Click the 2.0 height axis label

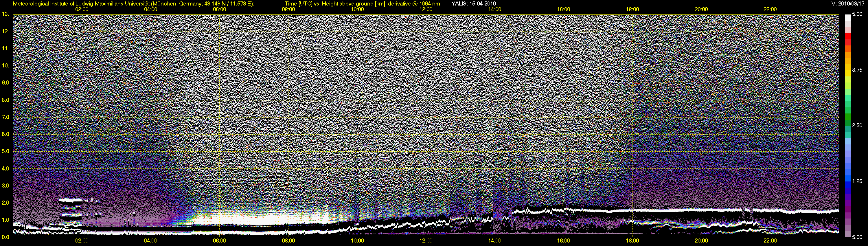coord(5,203)
